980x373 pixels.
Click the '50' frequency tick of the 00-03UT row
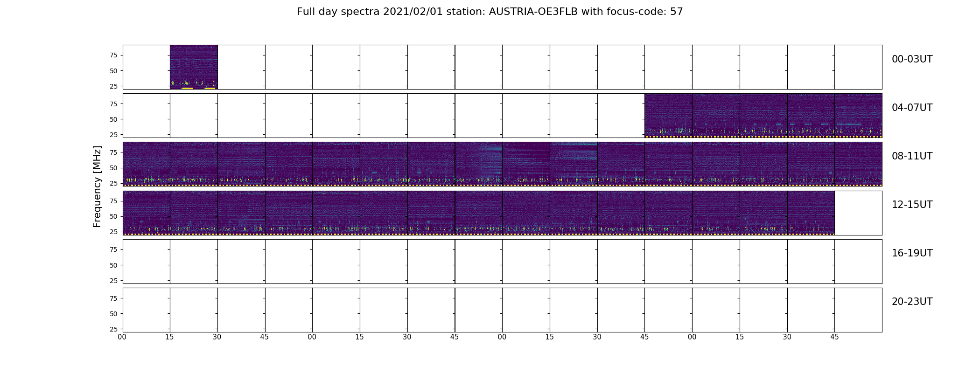click(113, 71)
